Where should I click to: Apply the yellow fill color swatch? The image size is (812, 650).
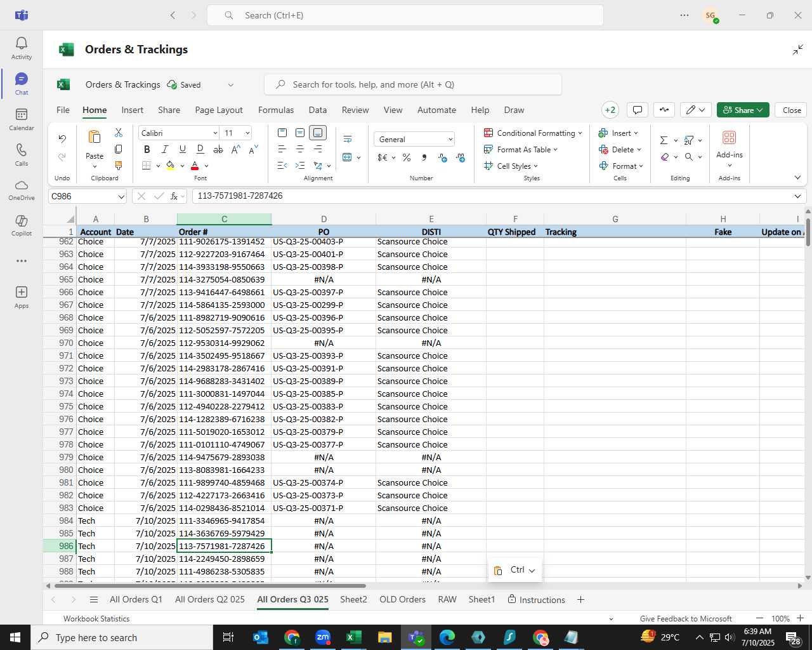170,166
